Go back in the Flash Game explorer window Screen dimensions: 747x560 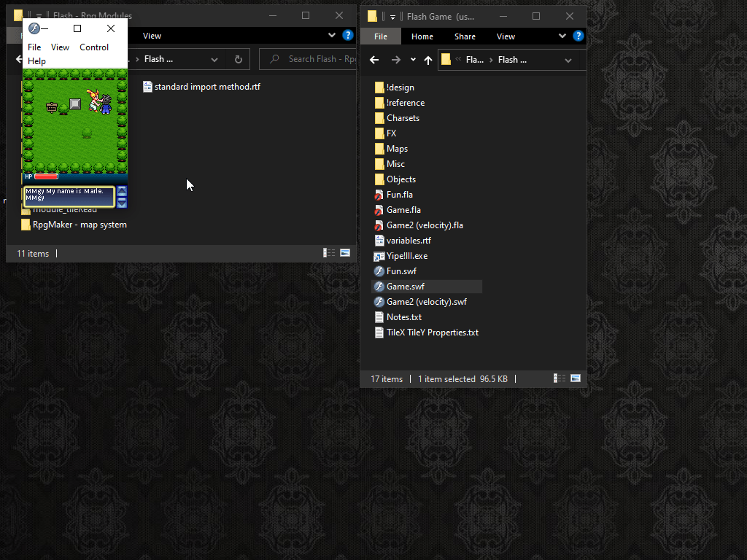(x=374, y=60)
